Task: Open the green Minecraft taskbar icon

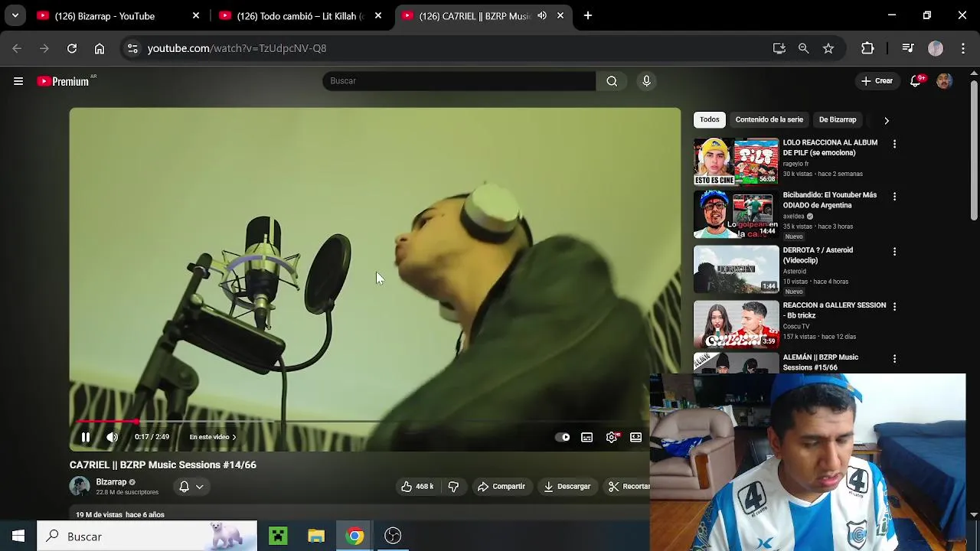Action: coord(278,536)
